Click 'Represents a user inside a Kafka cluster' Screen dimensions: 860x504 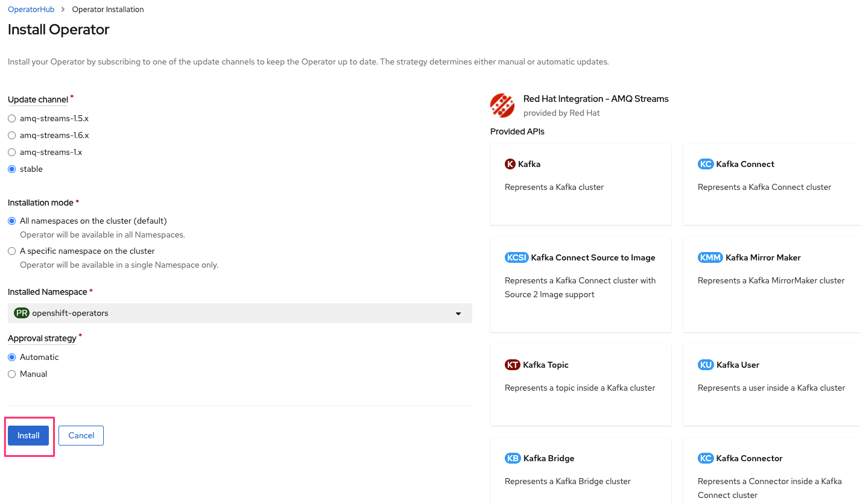[x=771, y=388]
